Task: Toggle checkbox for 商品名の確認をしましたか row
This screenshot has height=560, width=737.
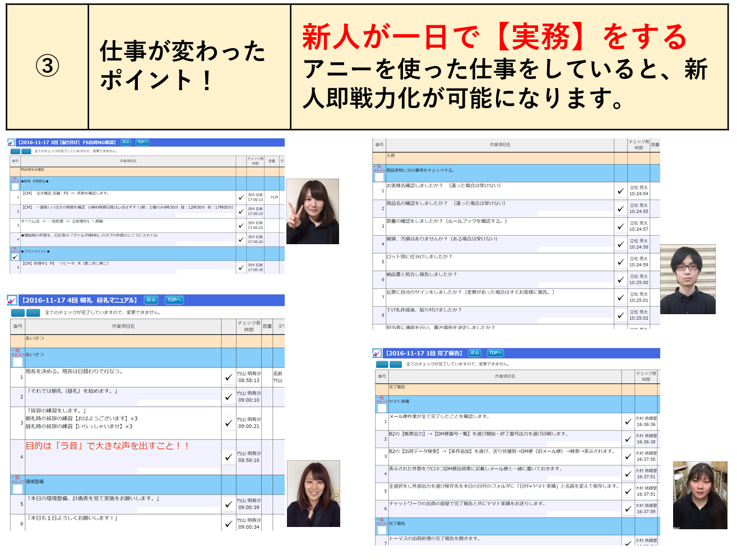Action: (620, 208)
